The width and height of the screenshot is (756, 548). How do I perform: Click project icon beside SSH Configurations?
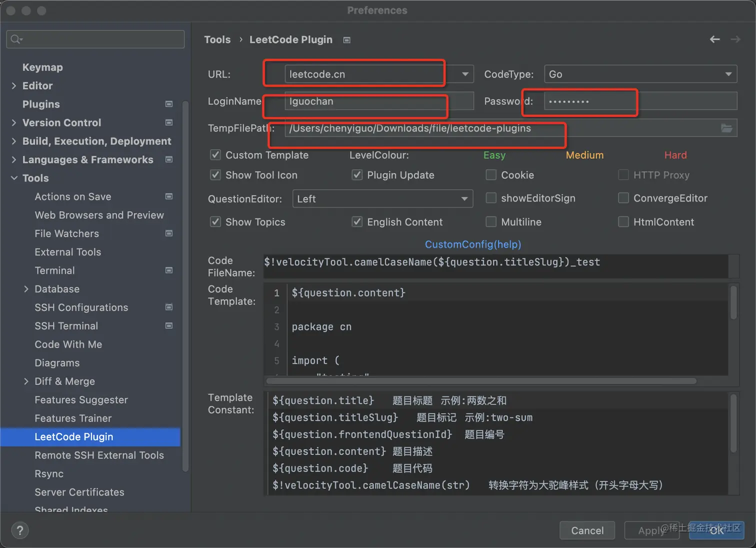pyautogui.click(x=169, y=307)
